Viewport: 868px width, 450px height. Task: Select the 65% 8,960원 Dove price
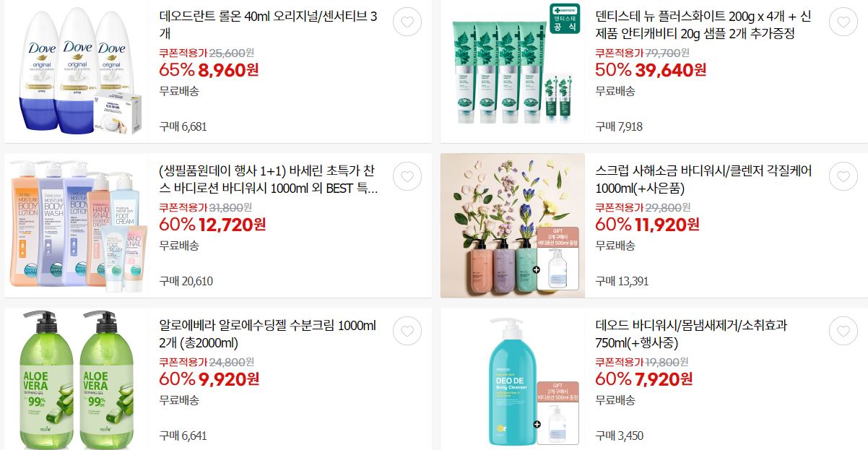(209, 70)
